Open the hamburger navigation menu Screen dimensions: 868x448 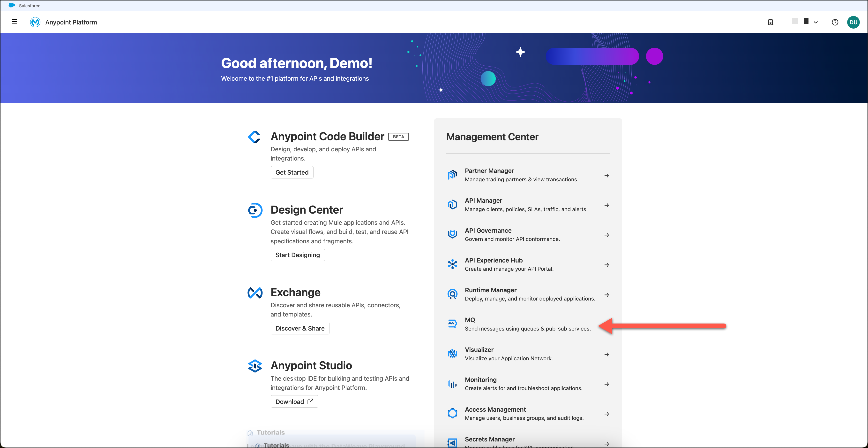[x=15, y=22]
